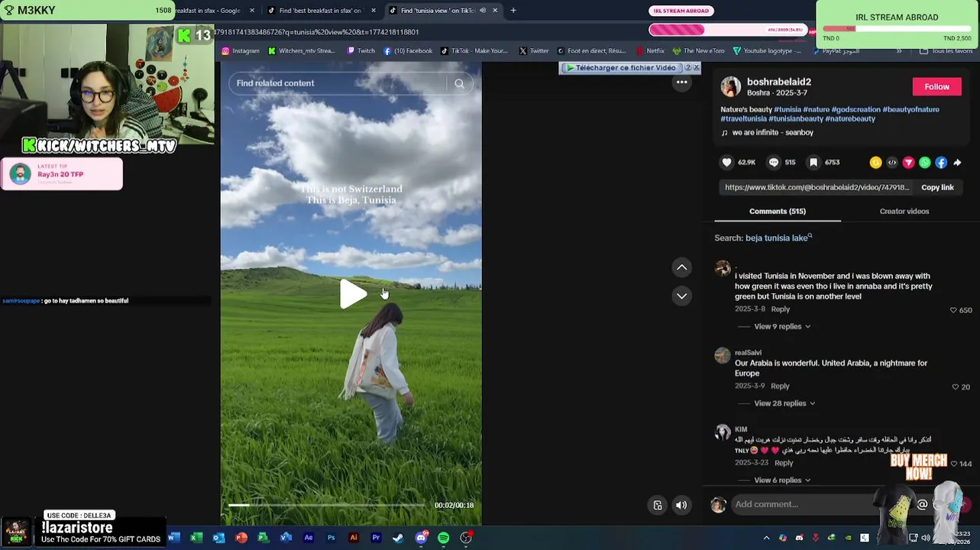Expand View 9 replies
Screen dimensions: 980x550
[x=782, y=327]
